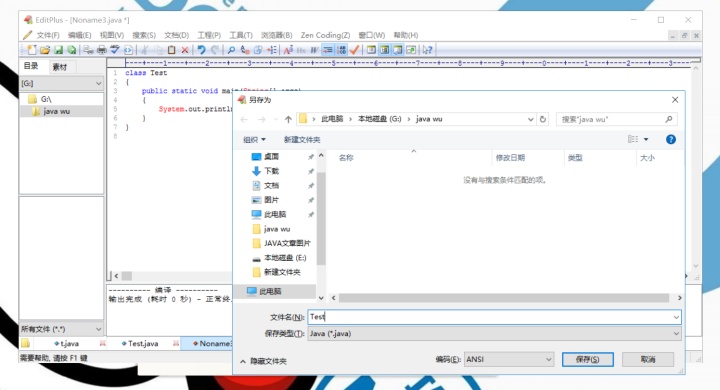Expand the 文件名 filename history dropdown
This screenshot has height=390, width=720.
pos(676,317)
